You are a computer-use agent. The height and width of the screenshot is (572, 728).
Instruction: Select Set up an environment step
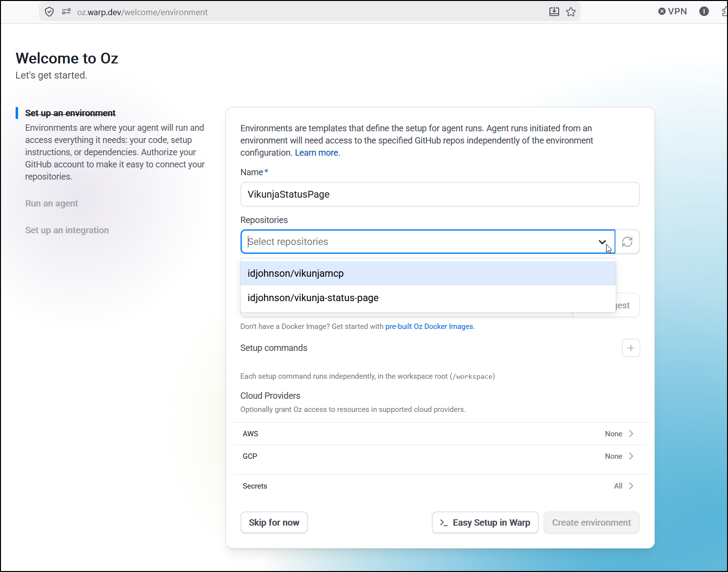70,113
